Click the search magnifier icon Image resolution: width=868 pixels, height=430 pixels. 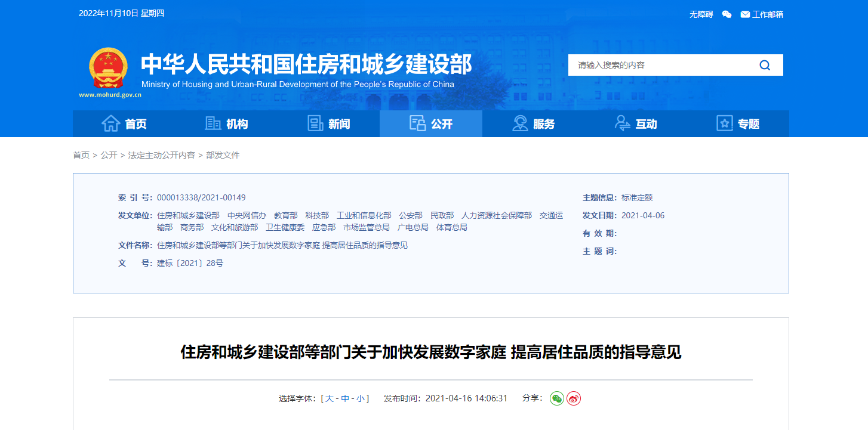point(765,65)
